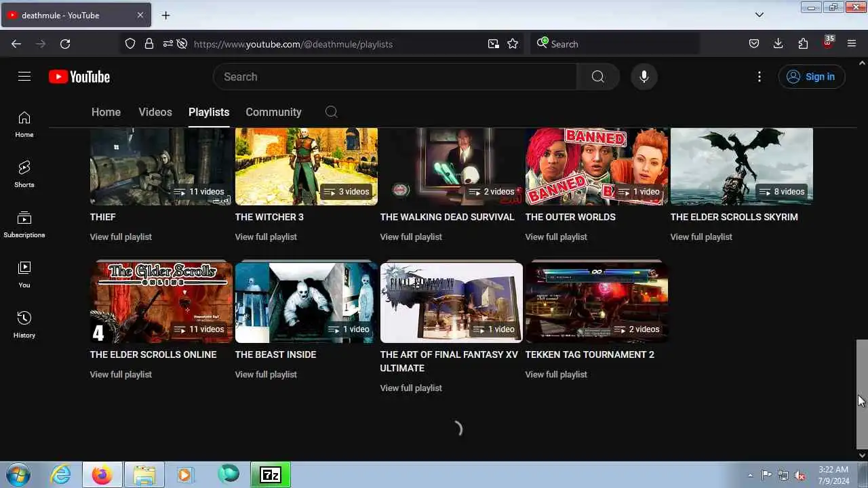Open THE WITCHER 3 playlist thumbnail
868x488 pixels.
tap(307, 166)
